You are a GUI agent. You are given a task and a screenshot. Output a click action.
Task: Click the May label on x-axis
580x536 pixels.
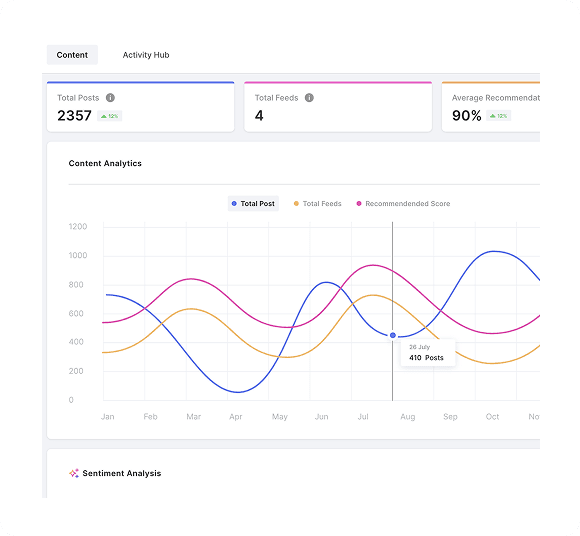pyautogui.click(x=280, y=417)
